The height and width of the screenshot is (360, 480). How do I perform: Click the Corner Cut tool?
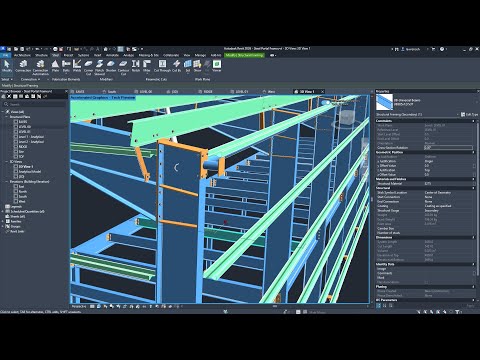[x=88, y=67]
